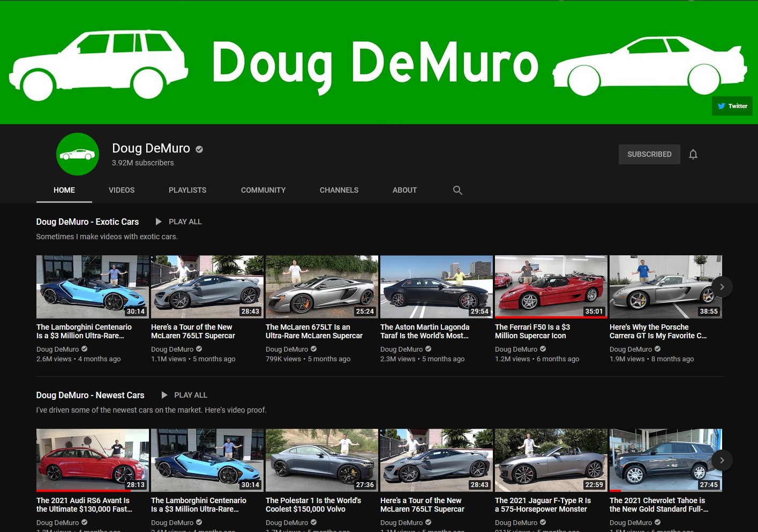This screenshot has height=532, width=758.
Task: Open Porsche Carrera GT video thumbnail
Action: click(x=666, y=287)
